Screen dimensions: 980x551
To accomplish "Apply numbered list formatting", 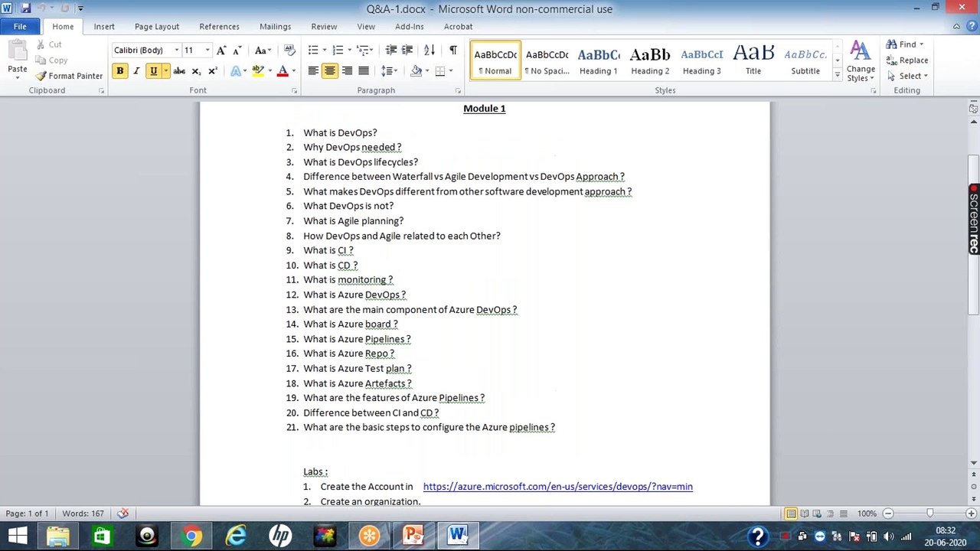I will pos(338,51).
